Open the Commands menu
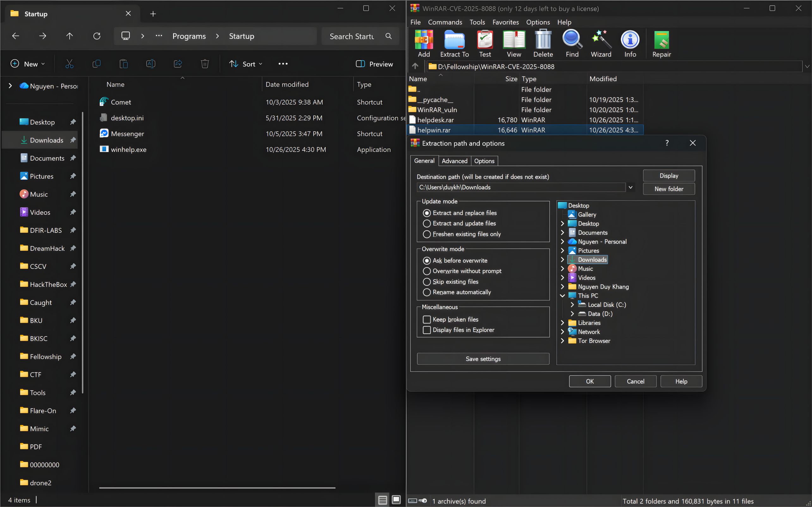The width and height of the screenshot is (812, 507). (x=445, y=22)
